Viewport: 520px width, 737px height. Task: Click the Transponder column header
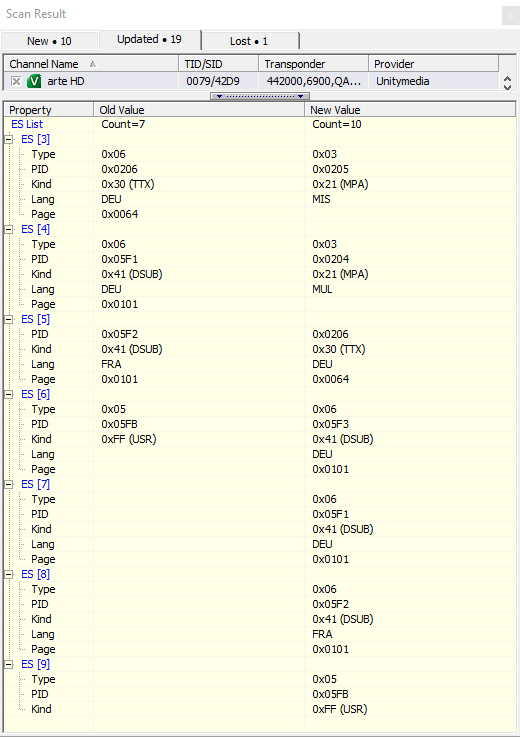(x=313, y=64)
